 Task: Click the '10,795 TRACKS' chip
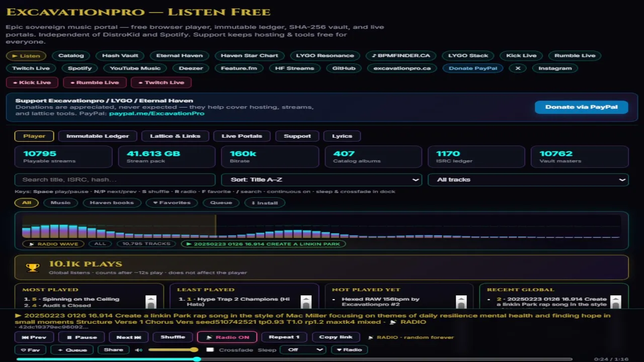click(x=146, y=244)
